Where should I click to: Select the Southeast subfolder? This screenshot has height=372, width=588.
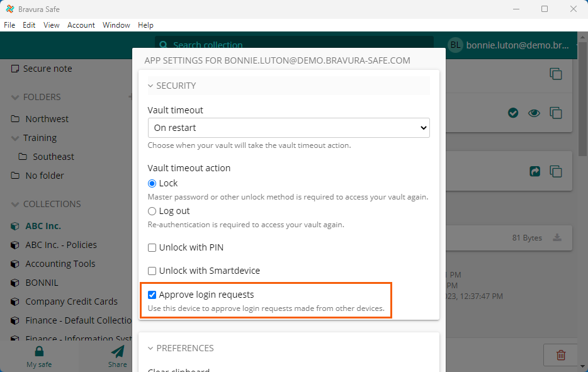click(x=54, y=157)
